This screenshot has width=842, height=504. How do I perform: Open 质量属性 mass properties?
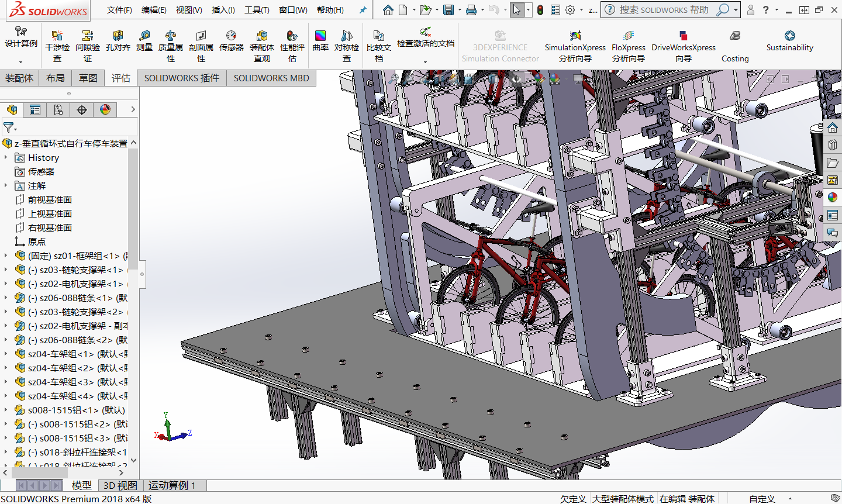click(x=171, y=46)
